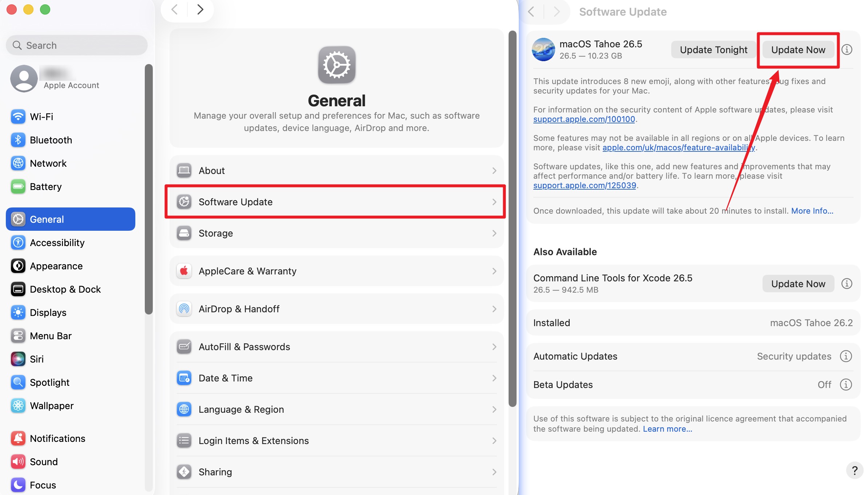This screenshot has width=868, height=495.
Task: Go back in the Software Update pane
Action: click(x=531, y=12)
